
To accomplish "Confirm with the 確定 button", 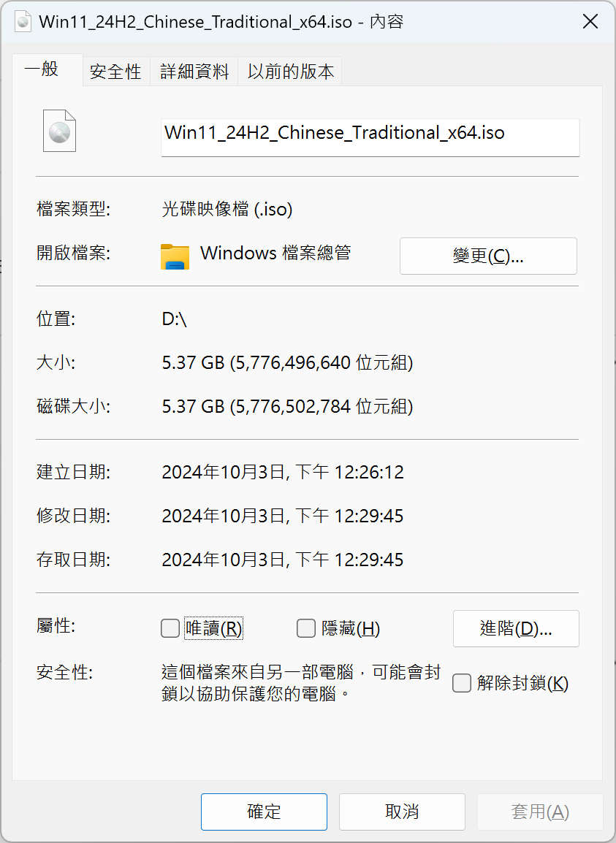I will (264, 812).
